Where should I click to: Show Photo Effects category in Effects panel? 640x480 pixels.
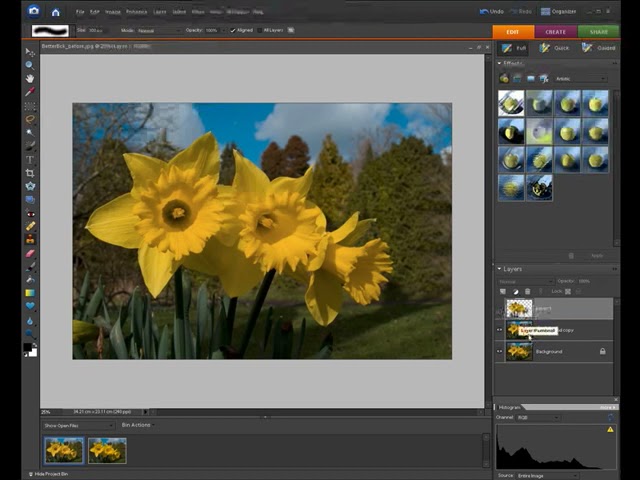pos(531,78)
